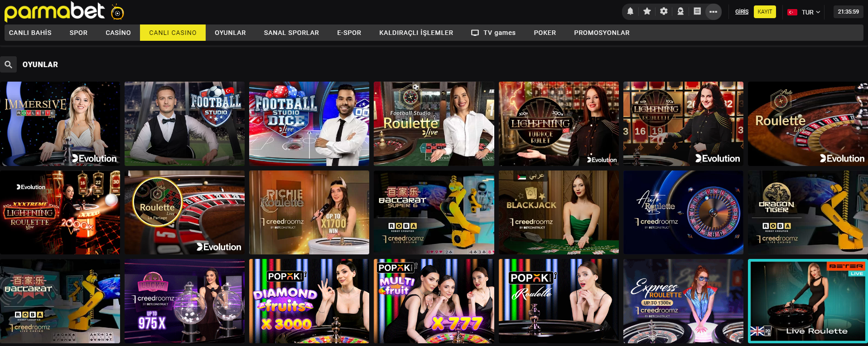This screenshot has width=868, height=346.
Task: Open the TV games menu item
Action: pos(493,33)
